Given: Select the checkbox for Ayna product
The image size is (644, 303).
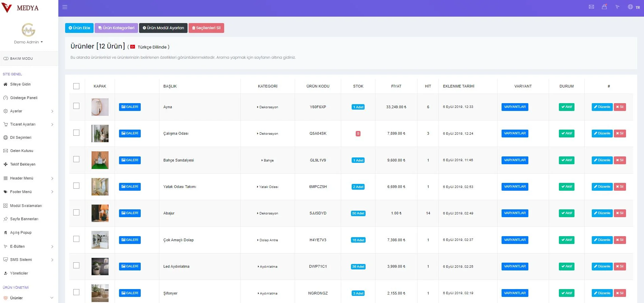Looking at the screenshot, I should tap(76, 106).
